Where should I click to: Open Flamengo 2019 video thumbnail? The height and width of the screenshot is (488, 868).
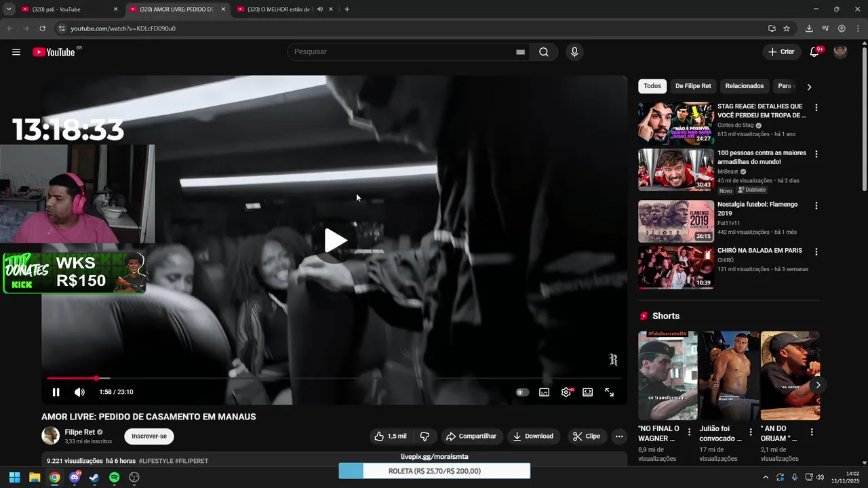(x=675, y=221)
